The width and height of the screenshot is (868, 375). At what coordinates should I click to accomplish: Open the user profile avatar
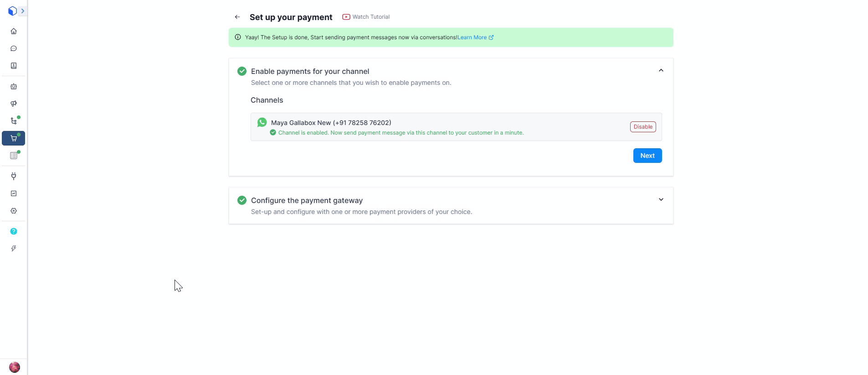click(15, 367)
